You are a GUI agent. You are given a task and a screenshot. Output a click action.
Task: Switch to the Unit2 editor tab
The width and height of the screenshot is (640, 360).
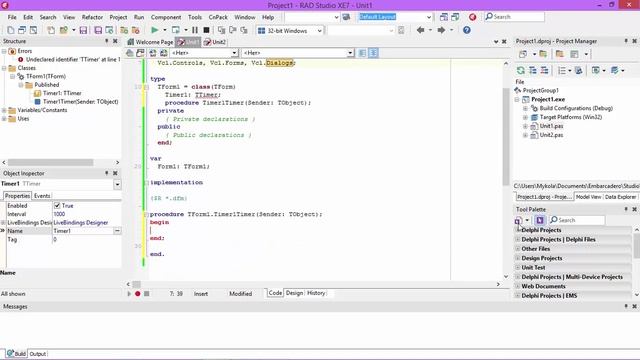click(215, 42)
